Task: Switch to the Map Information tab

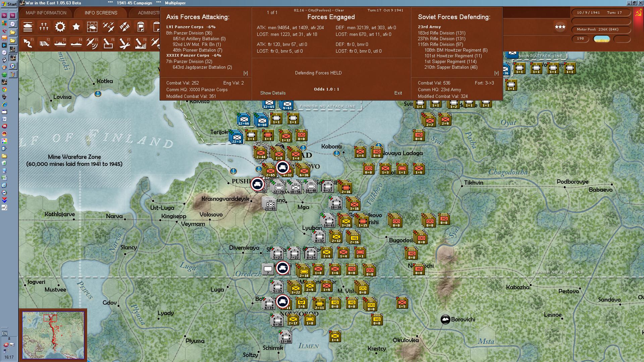Action: 46,13
